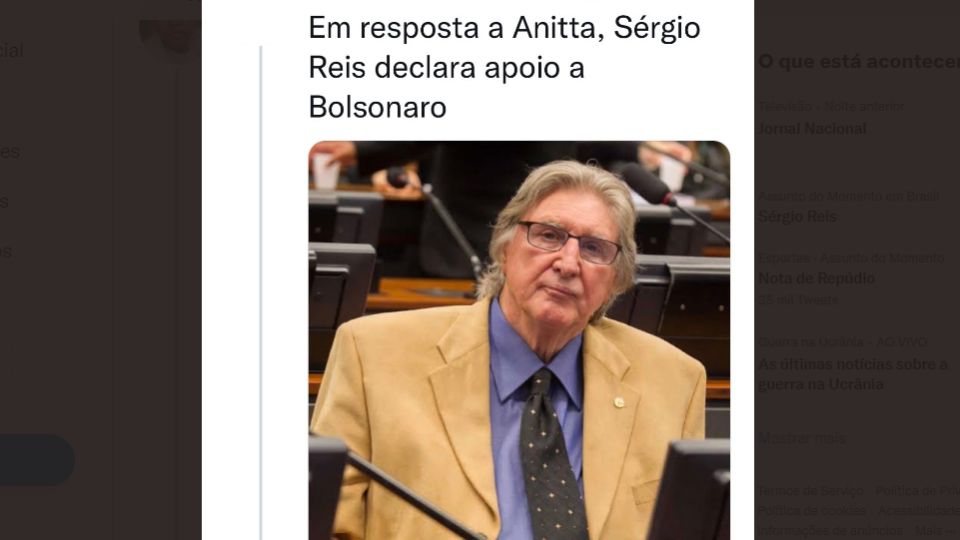Open the Jornal Nacional trending topic
960x540 pixels.
coord(812,129)
